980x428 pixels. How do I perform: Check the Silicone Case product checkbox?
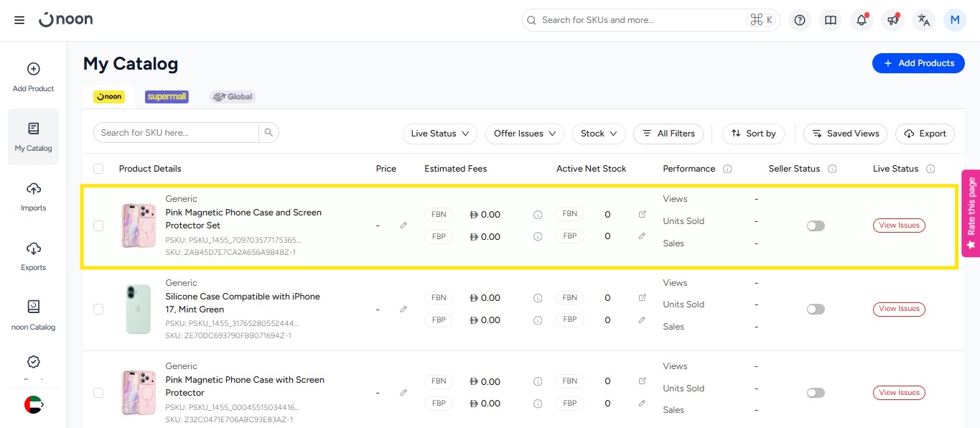pos(98,310)
